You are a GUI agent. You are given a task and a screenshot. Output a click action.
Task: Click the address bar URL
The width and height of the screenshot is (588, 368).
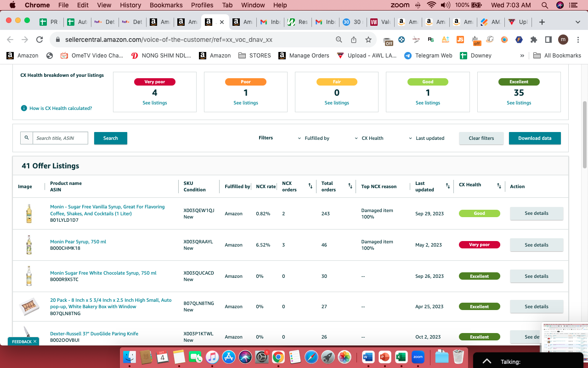coord(169,40)
